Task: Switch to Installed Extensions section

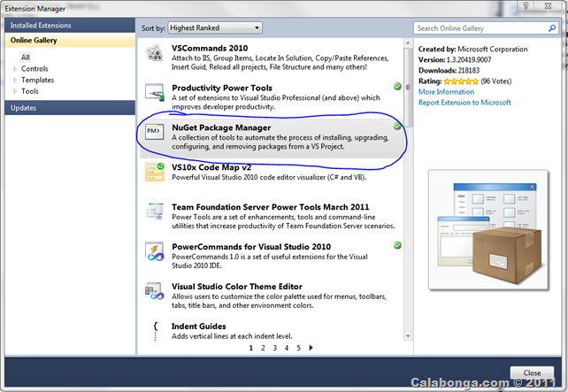Action: click(x=70, y=26)
